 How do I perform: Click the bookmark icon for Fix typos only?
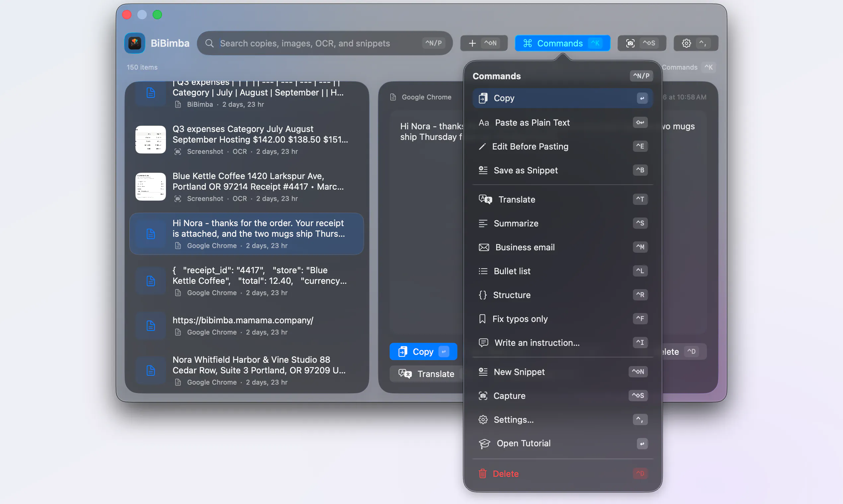[x=482, y=319]
